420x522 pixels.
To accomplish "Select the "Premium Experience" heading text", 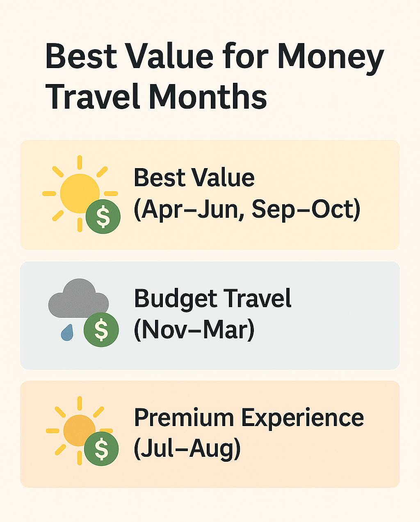I will click(x=249, y=417).
